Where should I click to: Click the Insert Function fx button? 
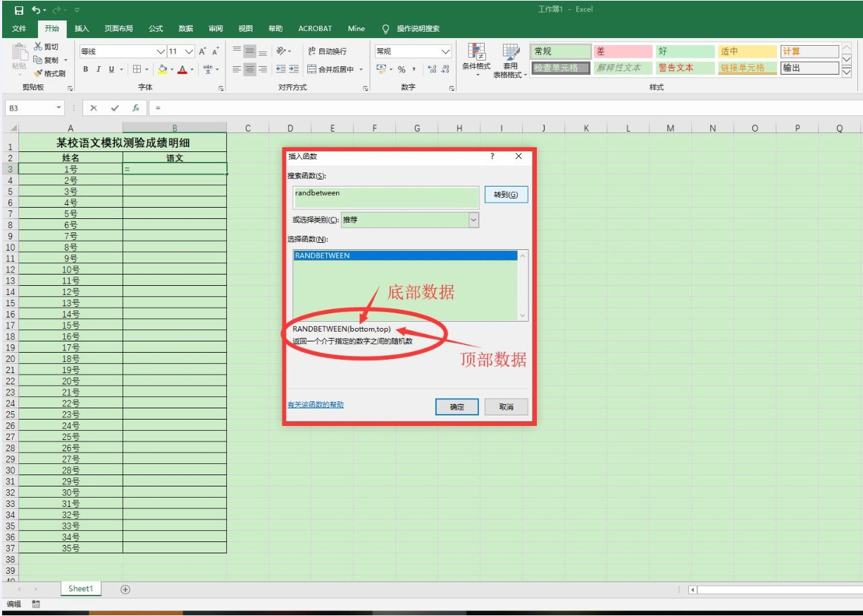[x=136, y=108]
